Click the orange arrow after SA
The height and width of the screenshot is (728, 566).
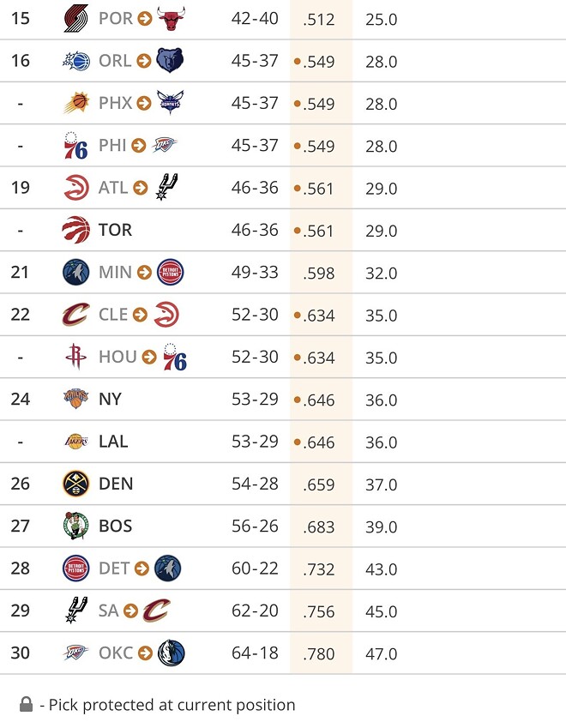pyautogui.click(x=130, y=611)
